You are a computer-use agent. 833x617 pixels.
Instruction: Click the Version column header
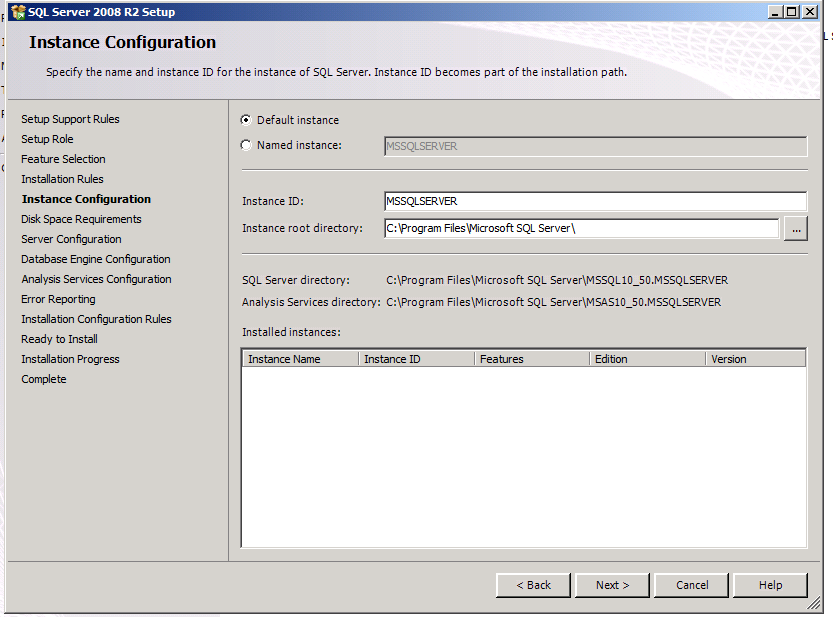pyautogui.click(x=756, y=359)
